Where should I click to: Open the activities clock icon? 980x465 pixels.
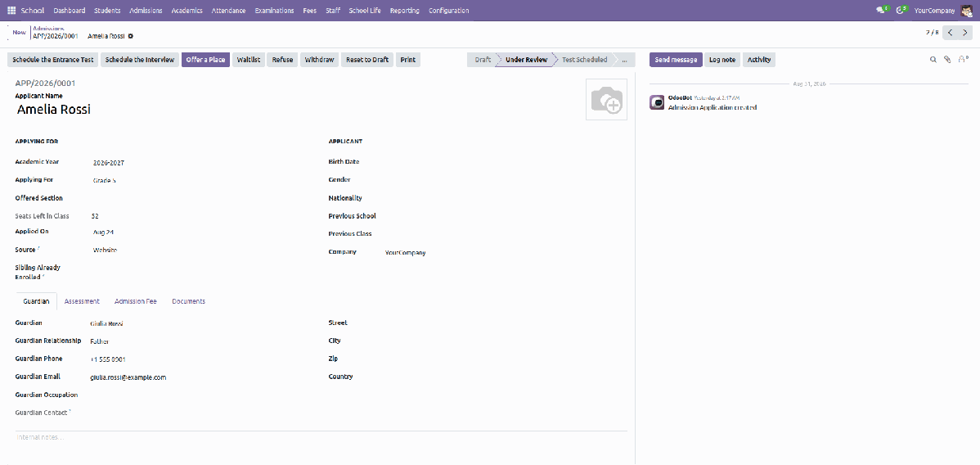coord(901,11)
